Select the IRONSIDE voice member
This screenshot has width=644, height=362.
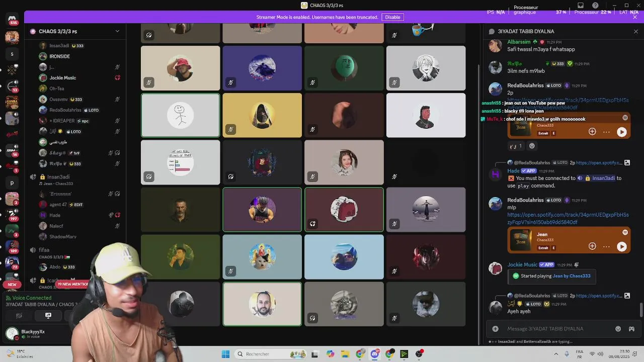[59, 56]
